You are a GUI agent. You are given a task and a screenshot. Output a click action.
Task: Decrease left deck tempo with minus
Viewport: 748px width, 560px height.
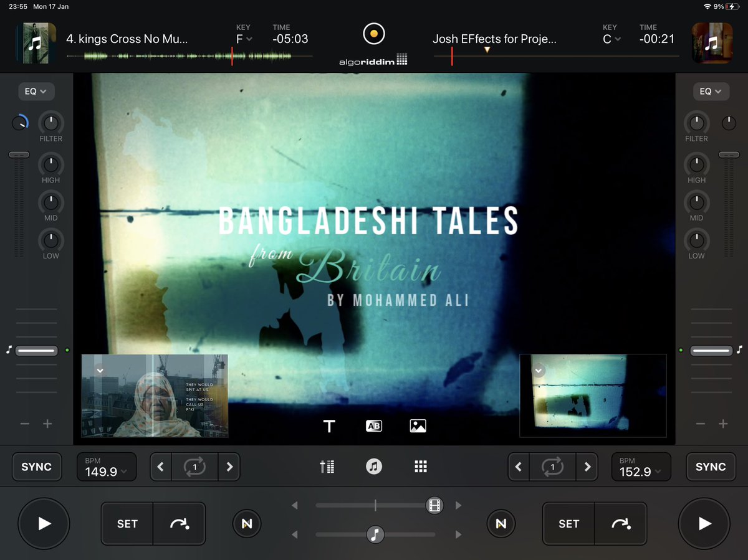pos(25,424)
